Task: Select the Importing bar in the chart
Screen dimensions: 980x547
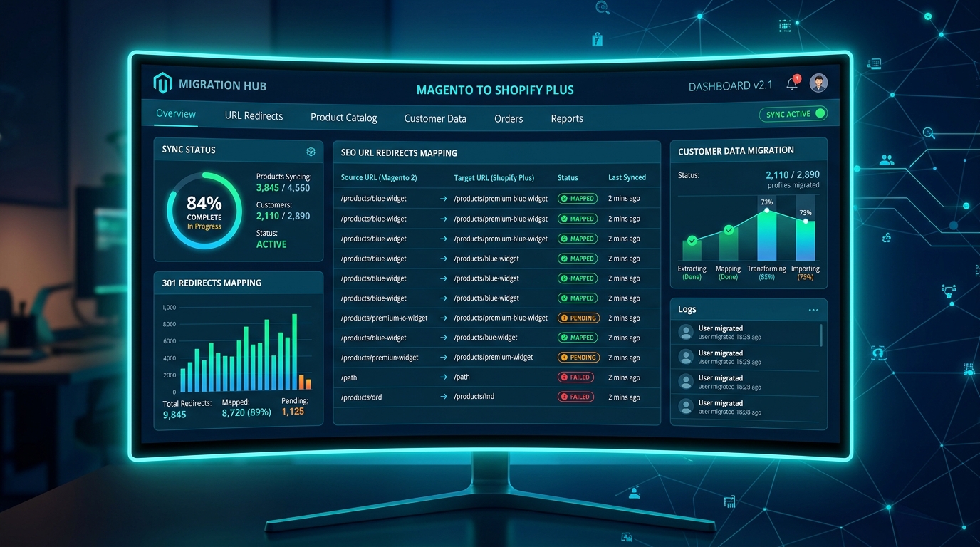Action: pyautogui.click(x=806, y=241)
